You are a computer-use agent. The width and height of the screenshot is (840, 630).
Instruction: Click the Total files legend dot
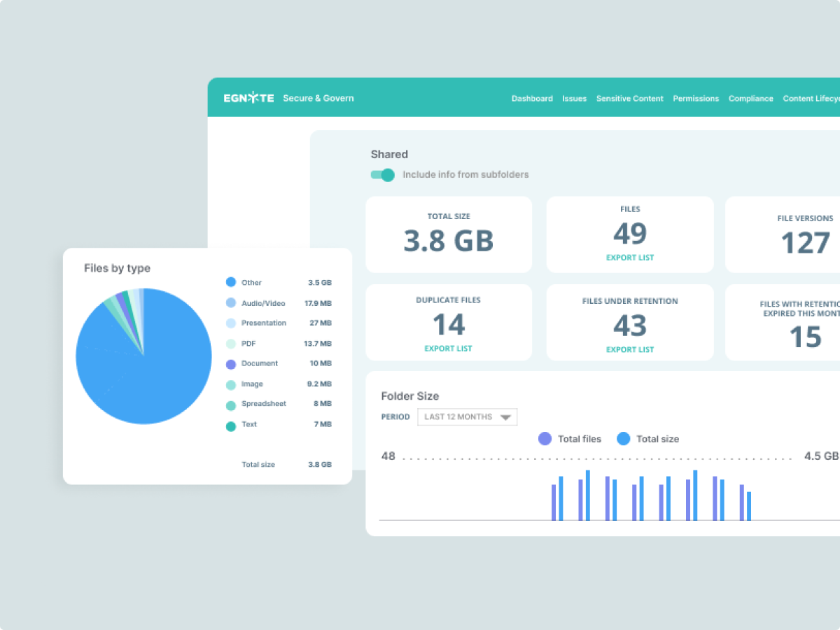pyautogui.click(x=545, y=439)
